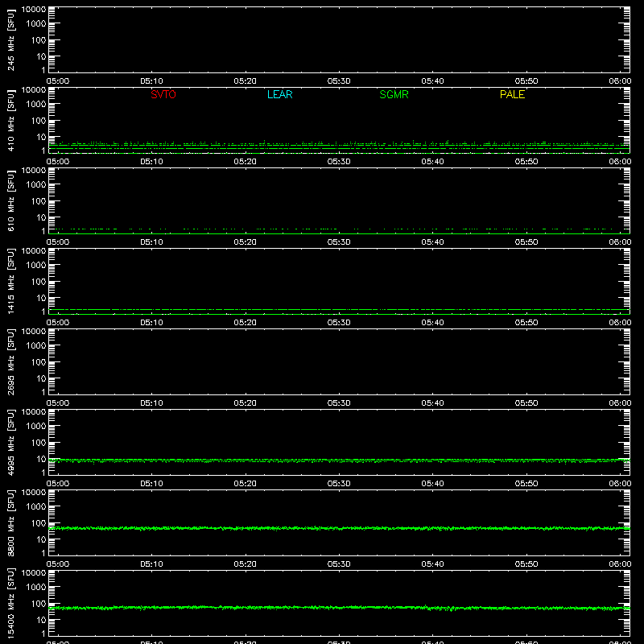Click the red SVTO station legend label

tap(163, 94)
